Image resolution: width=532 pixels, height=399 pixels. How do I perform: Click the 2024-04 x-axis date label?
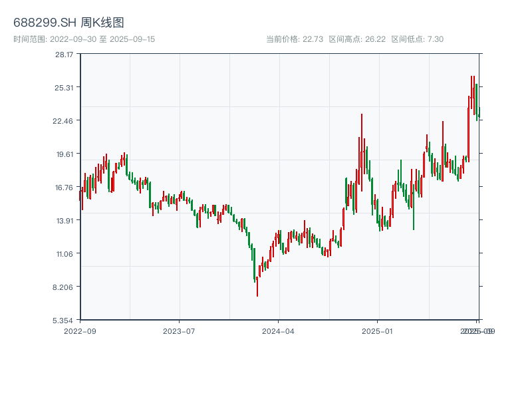point(279,331)
